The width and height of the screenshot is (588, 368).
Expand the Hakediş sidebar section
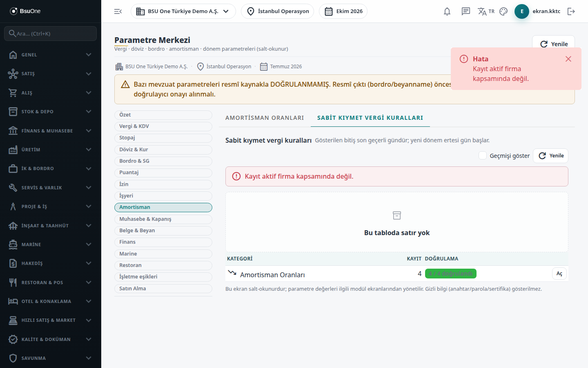(51, 263)
